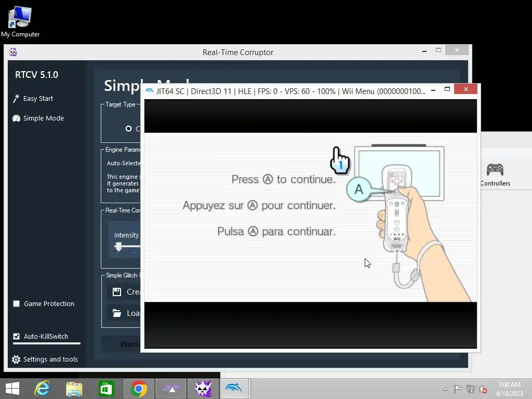Open the Windows Start menu

12,389
